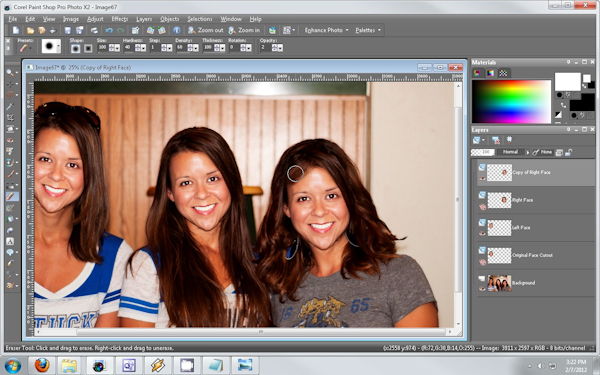600x375 pixels.
Task: Select the Flood Fill tool
Action: coord(10,219)
